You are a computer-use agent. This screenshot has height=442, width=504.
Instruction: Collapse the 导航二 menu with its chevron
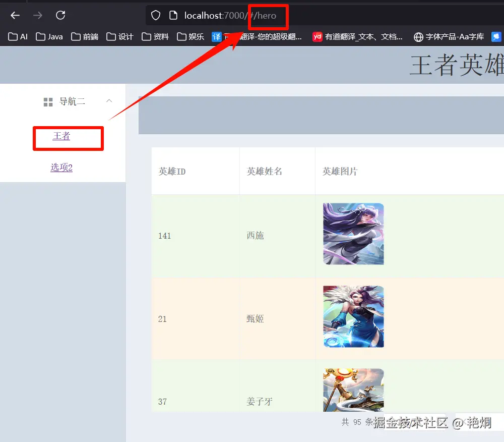[109, 101]
